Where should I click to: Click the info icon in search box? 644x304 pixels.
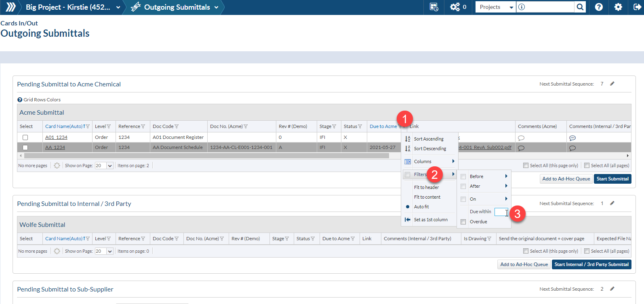[x=522, y=7]
